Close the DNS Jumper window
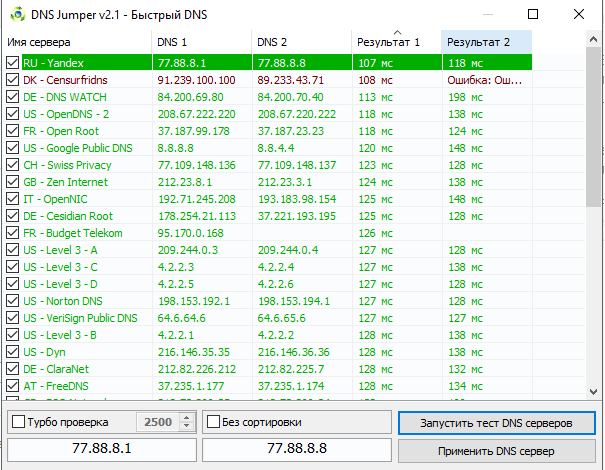This screenshot has width=605, height=470. (x=579, y=14)
